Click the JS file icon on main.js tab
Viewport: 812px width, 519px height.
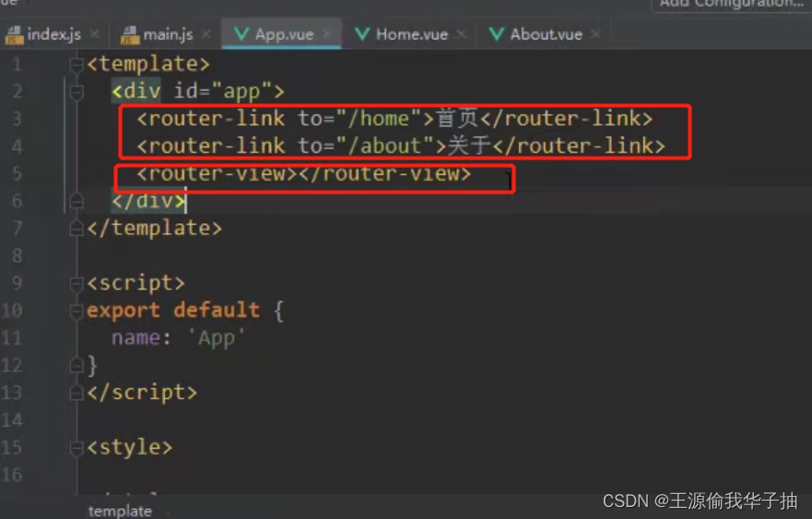pos(130,35)
